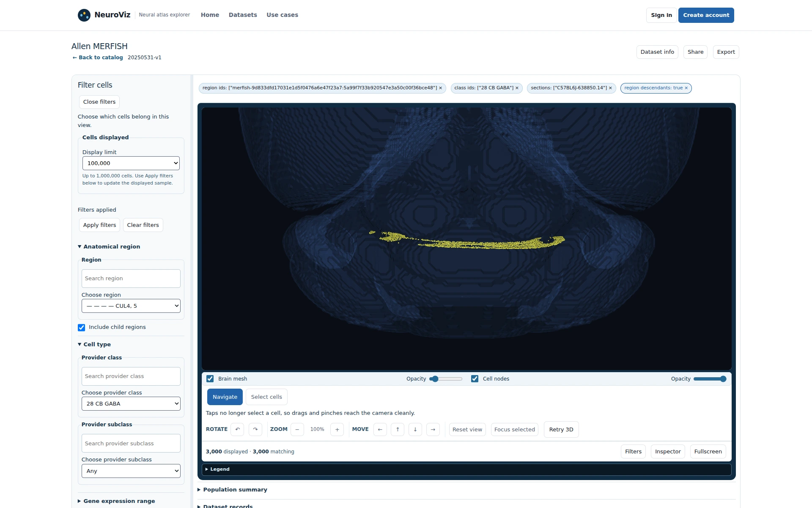This screenshot has height=508, width=812.
Task: Click the Search region field
Action: (x=131, y=279)
